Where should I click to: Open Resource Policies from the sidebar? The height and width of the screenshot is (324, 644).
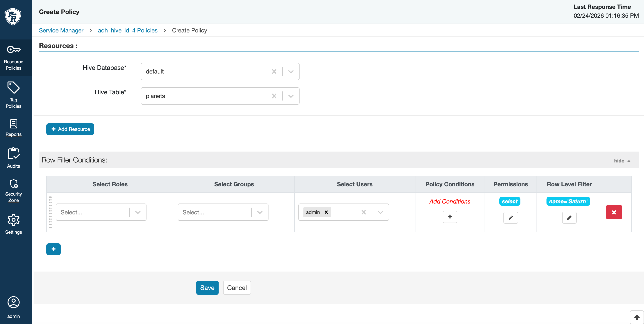pos(14,57)
